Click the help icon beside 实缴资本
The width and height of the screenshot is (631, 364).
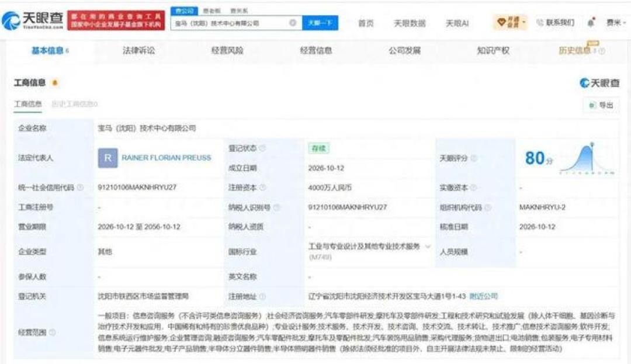click(x=474, y=188)
